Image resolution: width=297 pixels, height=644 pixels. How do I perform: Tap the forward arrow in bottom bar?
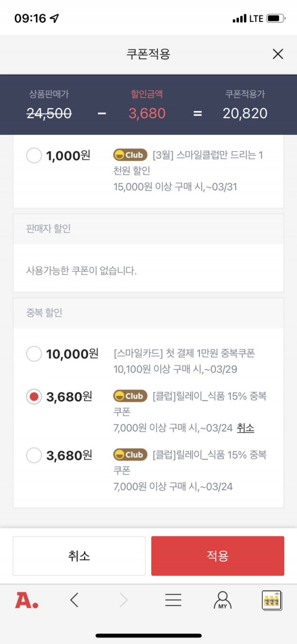124,600
